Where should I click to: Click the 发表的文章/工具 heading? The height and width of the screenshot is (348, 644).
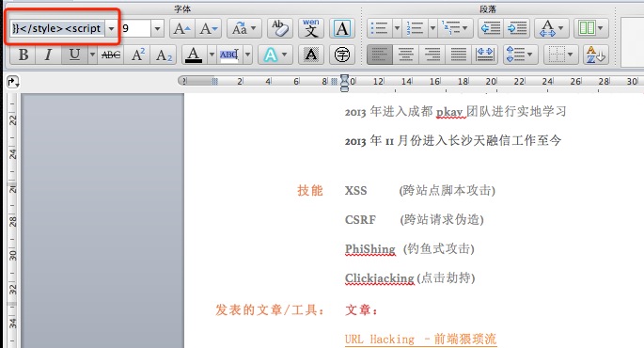tap(270, 309)
